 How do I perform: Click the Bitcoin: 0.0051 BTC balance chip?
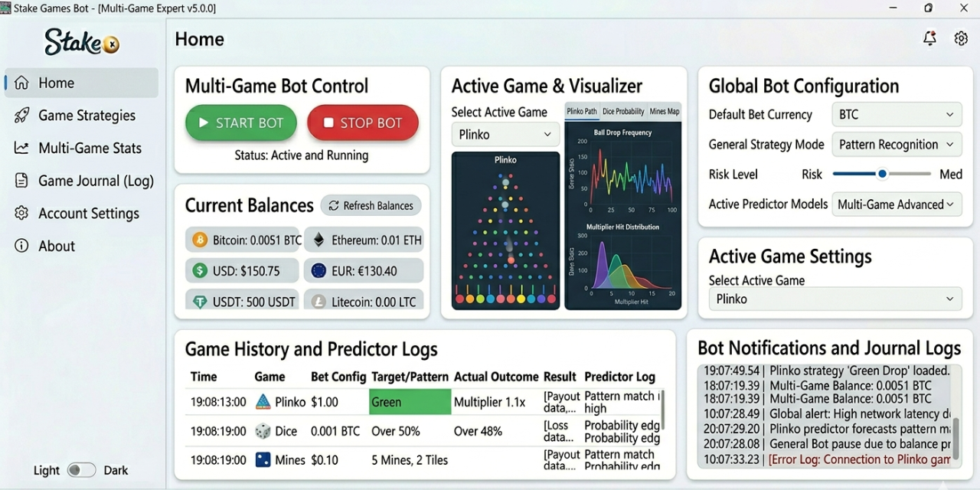pos(243,240)
